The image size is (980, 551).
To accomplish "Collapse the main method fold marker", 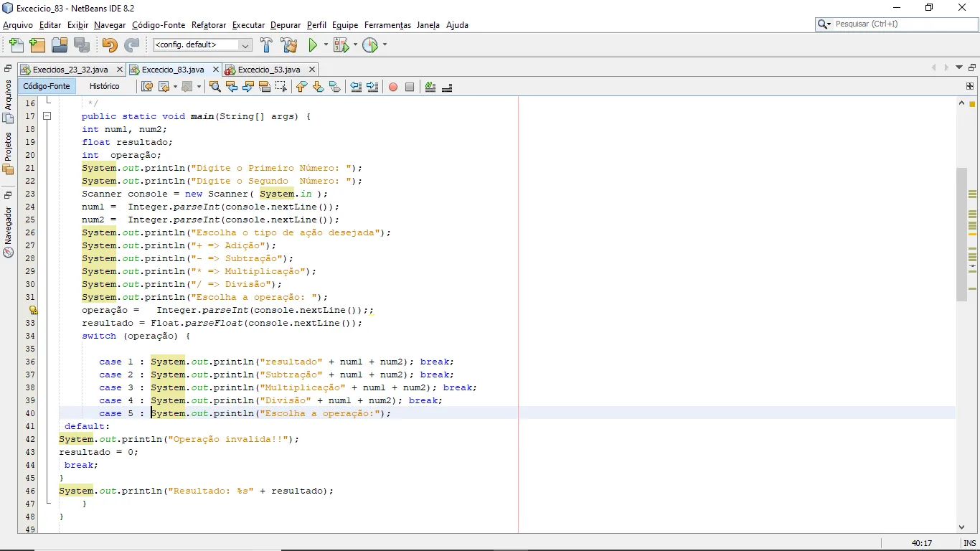I will 47,116.
